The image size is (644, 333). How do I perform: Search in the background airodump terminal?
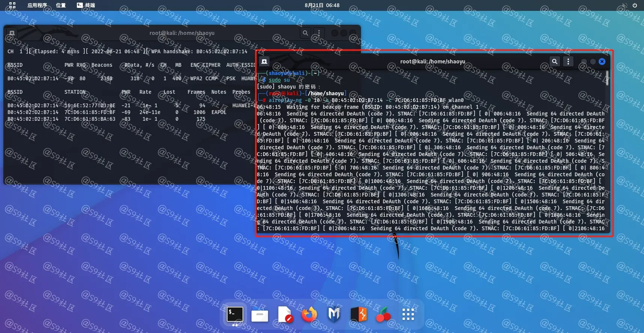306,33
